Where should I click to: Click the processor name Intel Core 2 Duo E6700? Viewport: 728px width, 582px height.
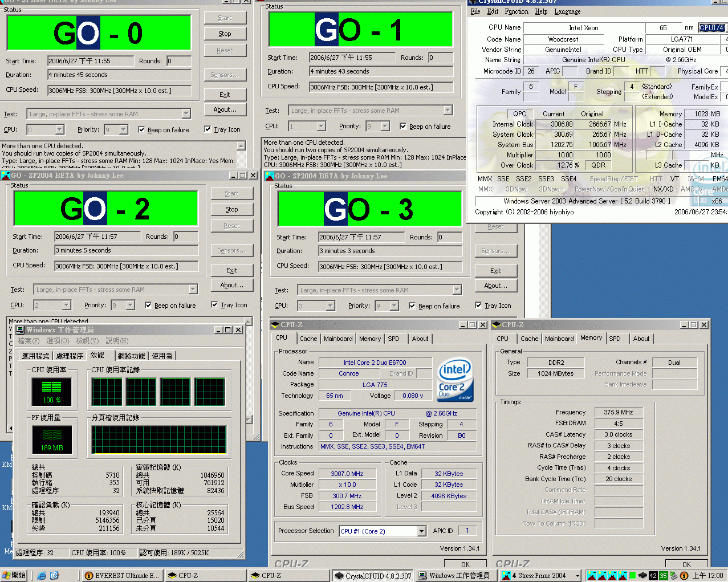tap(375, 363)
